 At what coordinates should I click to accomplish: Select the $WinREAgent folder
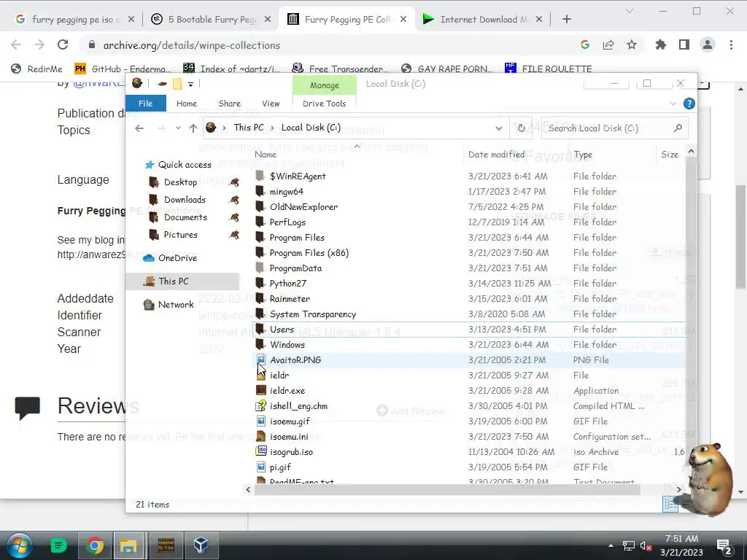(298, 176)
